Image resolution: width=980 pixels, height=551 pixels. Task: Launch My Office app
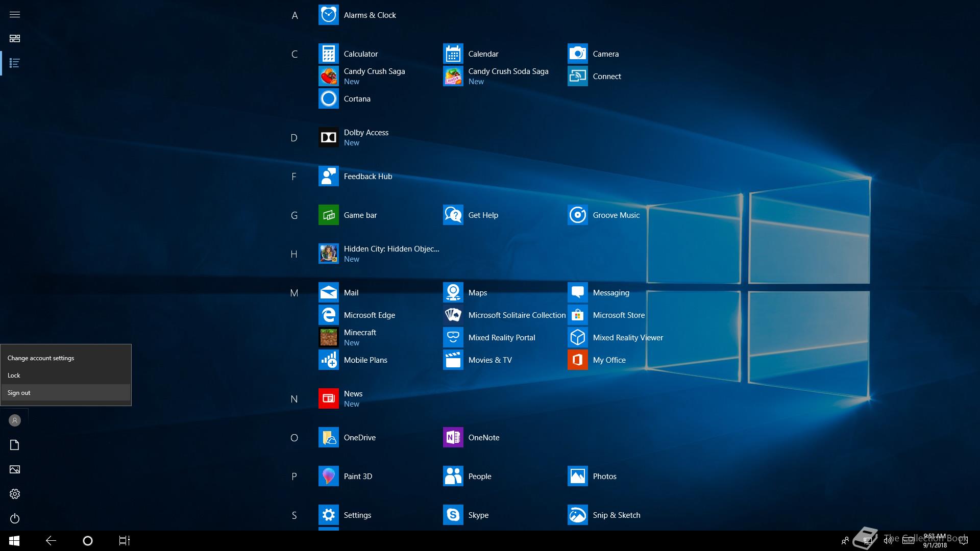pyautogui.click(x=577, y=360)
